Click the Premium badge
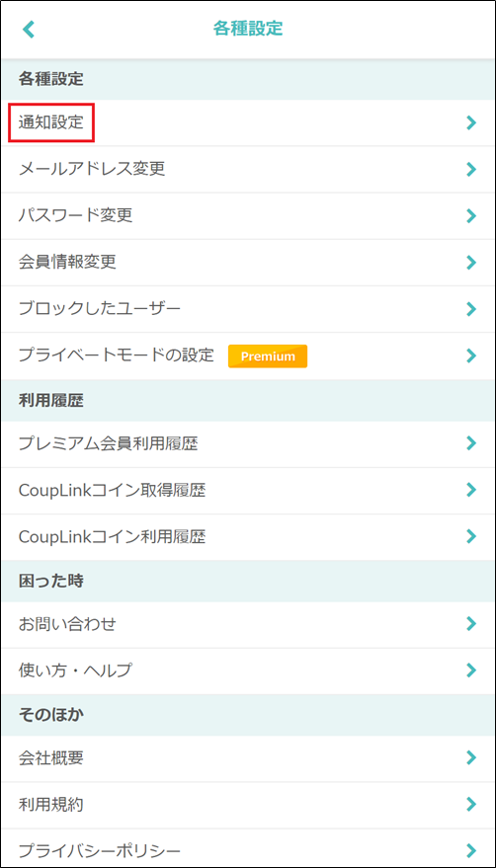Screen dimensions: 496x868 tap(268, 355)
